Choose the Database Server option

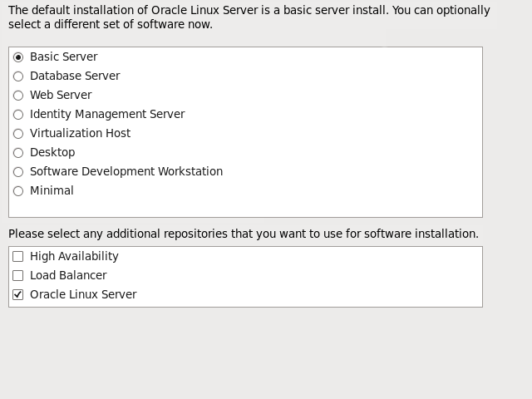coord(18,76)
